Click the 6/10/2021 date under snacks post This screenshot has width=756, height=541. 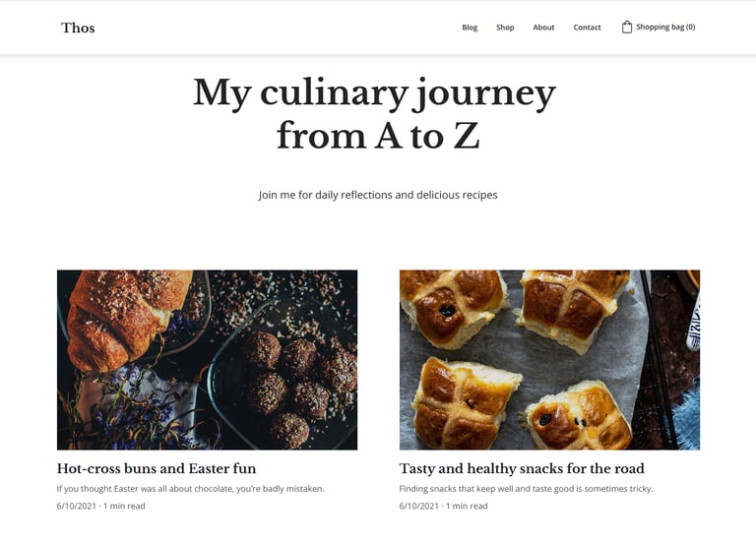click(419, 507)
